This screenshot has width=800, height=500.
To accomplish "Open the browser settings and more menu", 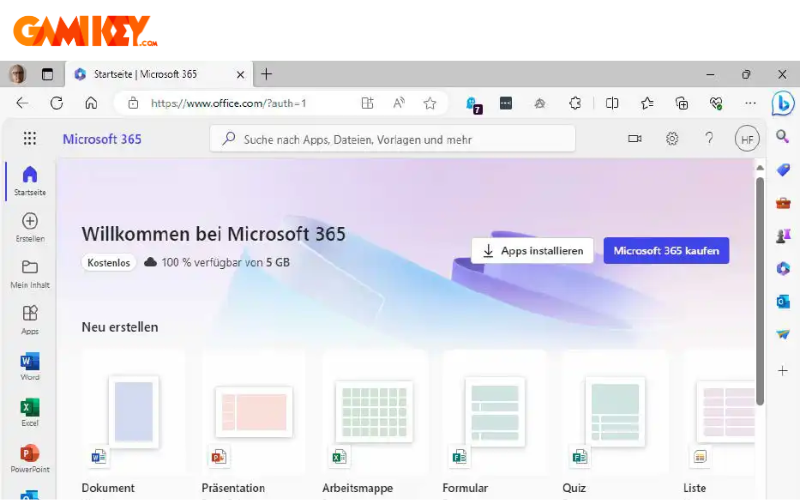I will pos(750,103).
